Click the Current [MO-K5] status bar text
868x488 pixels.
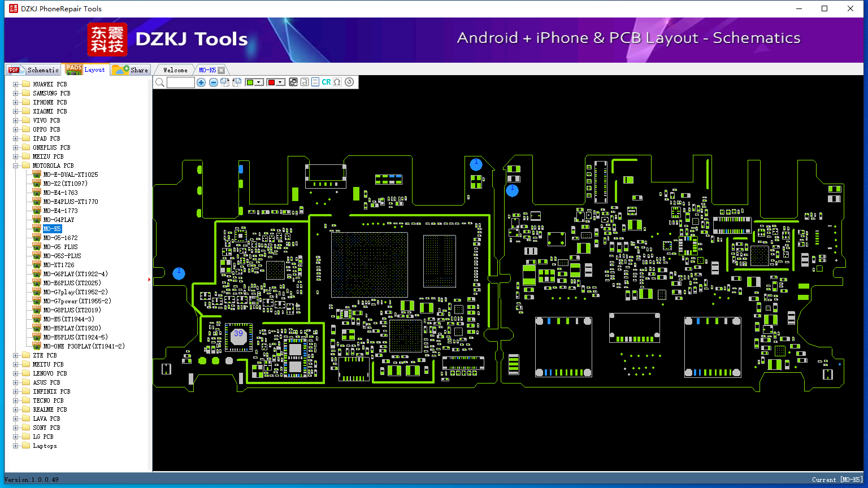[x=837, y=480]
